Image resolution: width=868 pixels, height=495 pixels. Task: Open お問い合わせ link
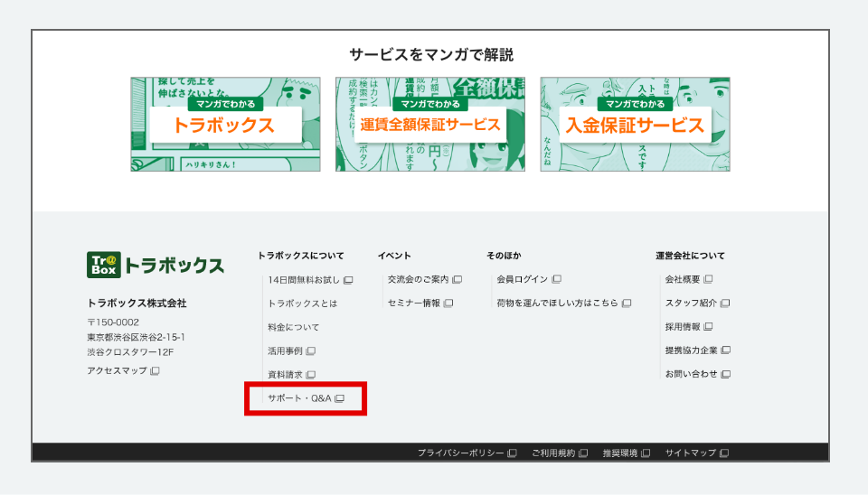(x=692, y=374)
